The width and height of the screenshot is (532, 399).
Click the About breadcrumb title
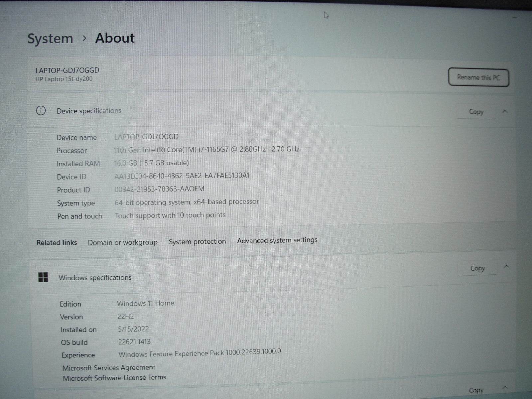(x=115, y=38)
